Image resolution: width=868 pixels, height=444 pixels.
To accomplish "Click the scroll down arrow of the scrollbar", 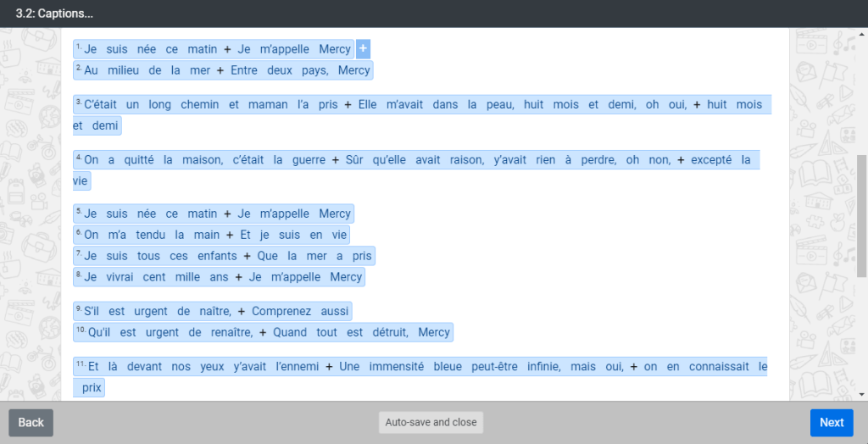I will pyautogui.click(x=862, y=394).
